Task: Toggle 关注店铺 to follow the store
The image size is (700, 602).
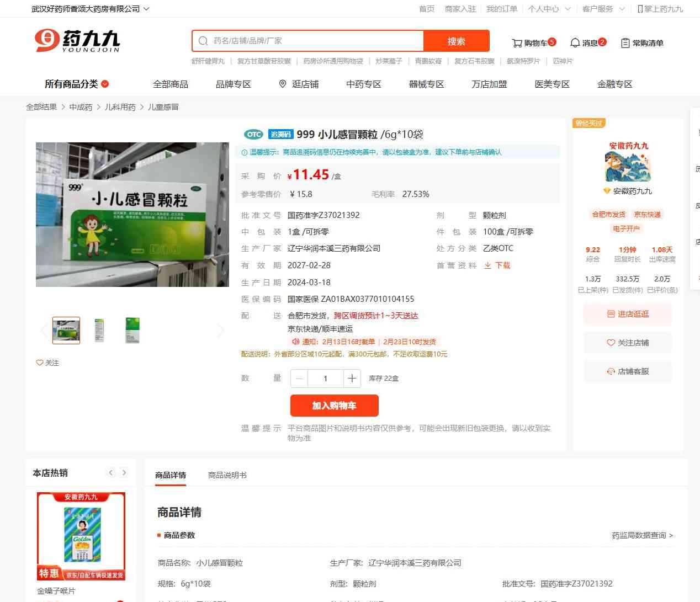Action: coord(628,343)
